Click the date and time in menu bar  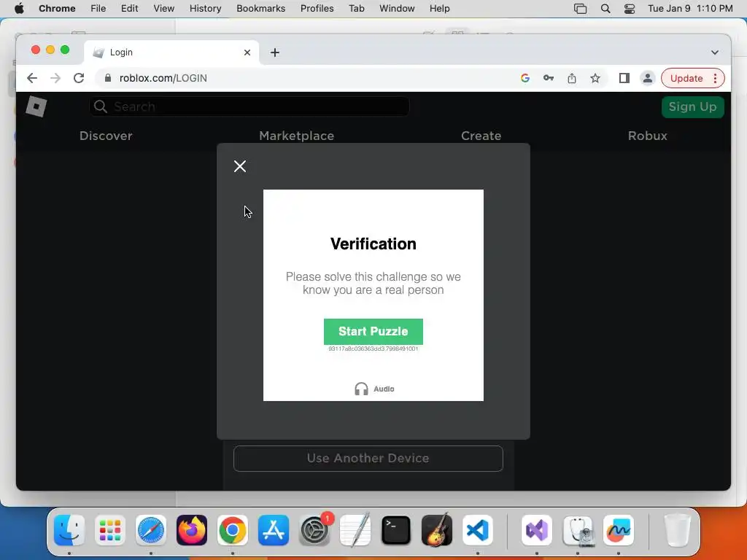(690, 9)
